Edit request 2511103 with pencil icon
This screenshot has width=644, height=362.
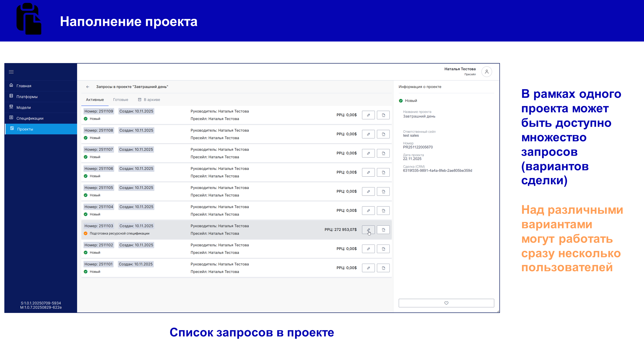click(368, 230)
